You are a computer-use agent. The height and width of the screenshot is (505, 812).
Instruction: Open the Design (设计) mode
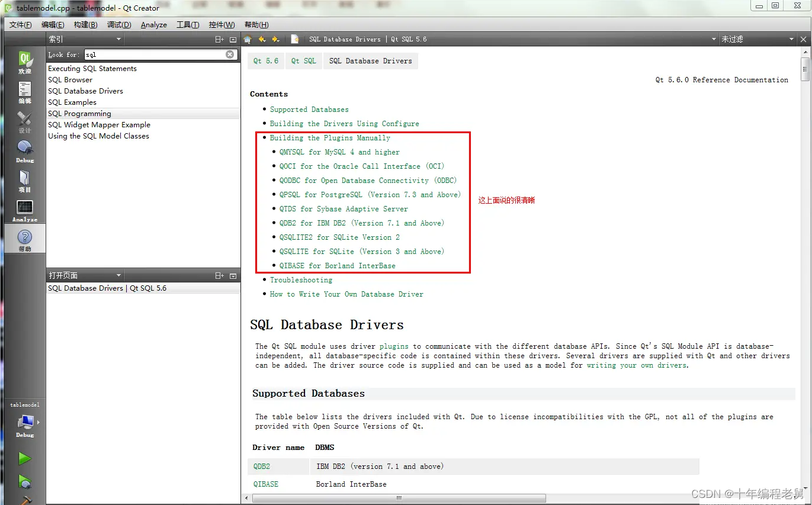point(24,121)
